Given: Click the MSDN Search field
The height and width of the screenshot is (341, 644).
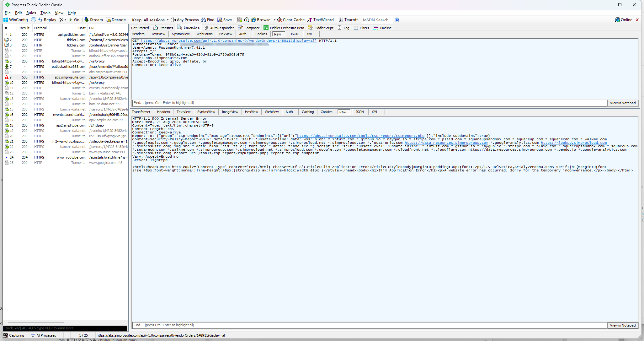Looking at the screenshot, I should point(377,20).
